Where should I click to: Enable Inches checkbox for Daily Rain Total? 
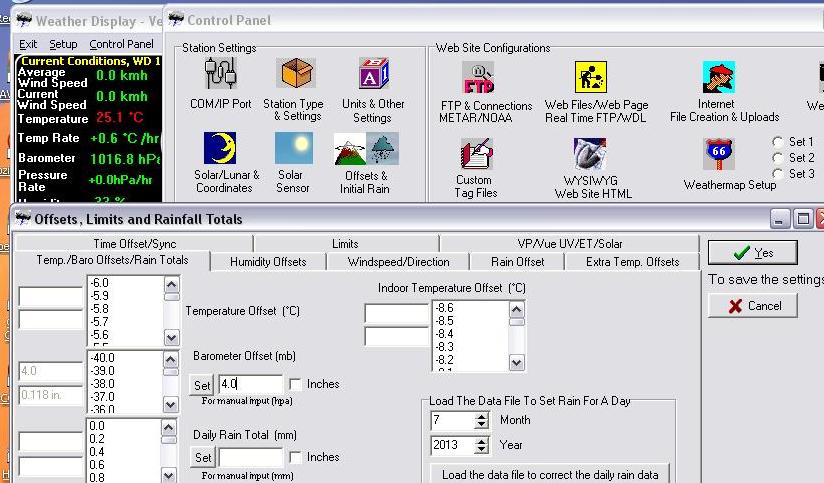click(295, 457)
